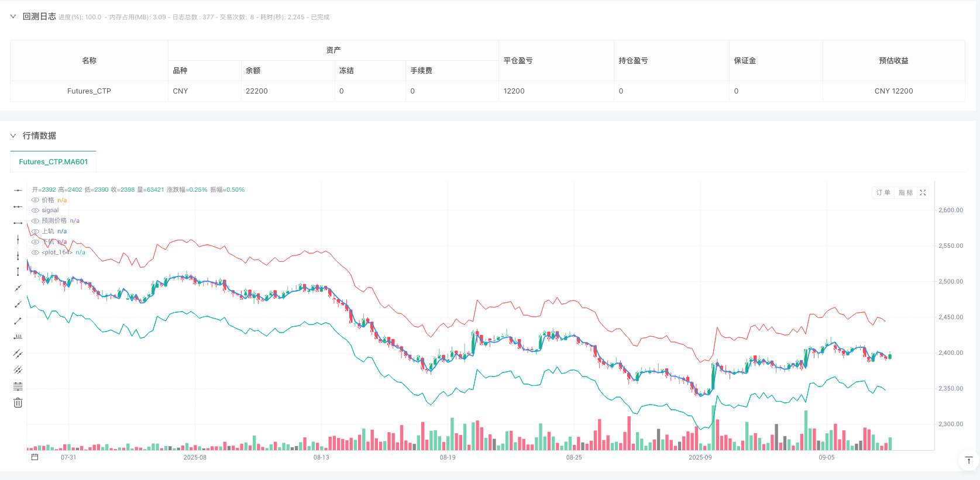Select the horizontal segment drawing tool
Viewport: 980px width, 480px height.
click(18, 223)
